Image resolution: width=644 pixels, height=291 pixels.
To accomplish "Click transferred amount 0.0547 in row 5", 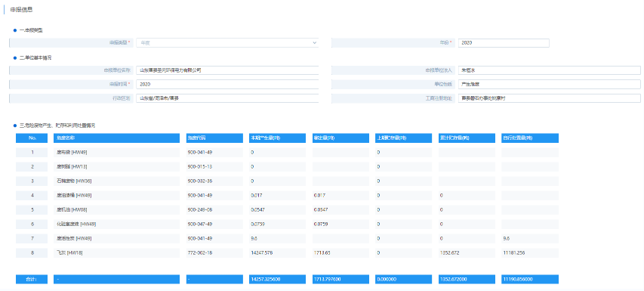I will coord(340,209).
